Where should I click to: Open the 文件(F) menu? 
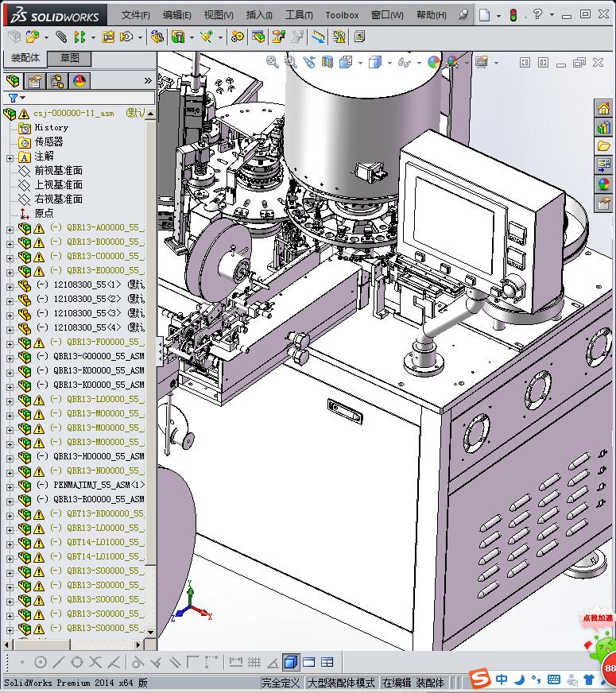(x=136, y=15)
